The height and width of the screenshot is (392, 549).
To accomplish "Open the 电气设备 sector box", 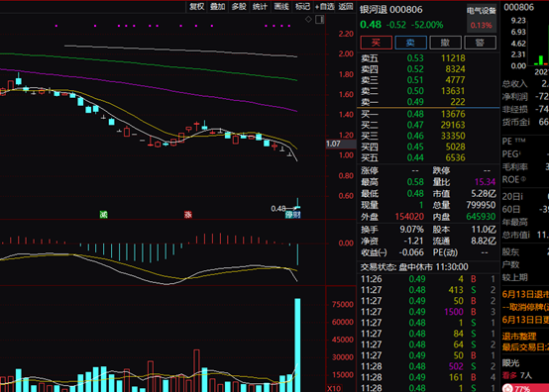I will tap(481, 18).
